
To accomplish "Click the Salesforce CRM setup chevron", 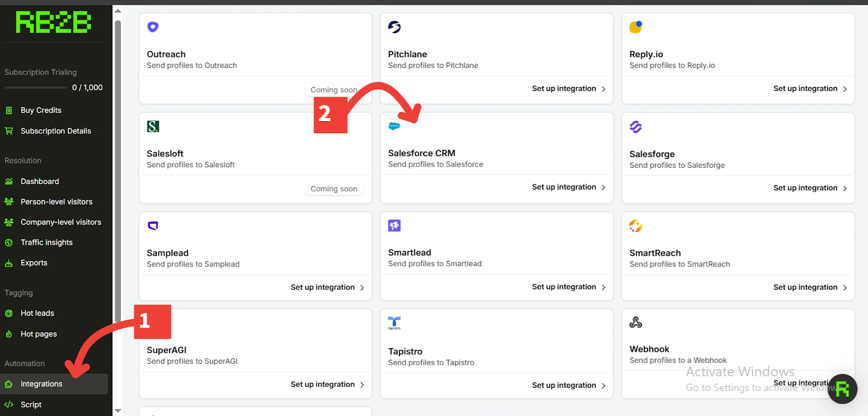I will [603, 187].
